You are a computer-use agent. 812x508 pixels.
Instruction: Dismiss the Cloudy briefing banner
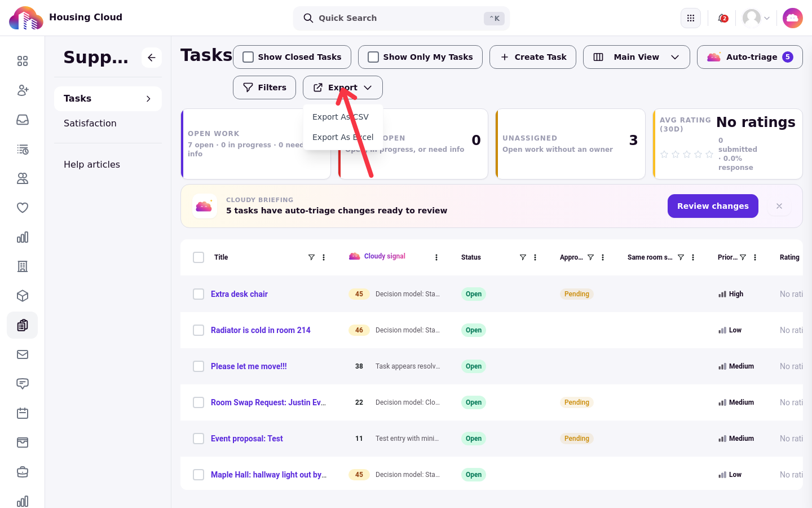[x=779, y=206]
